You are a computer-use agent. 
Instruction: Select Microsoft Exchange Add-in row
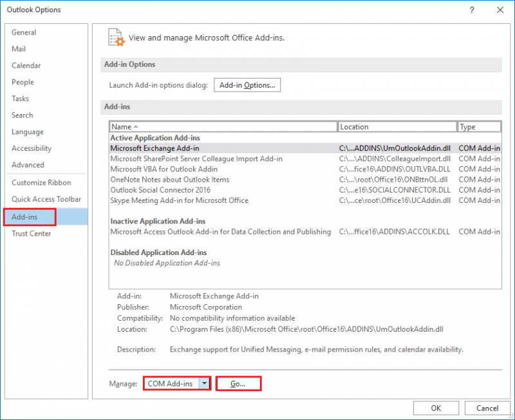tap(305, 148)
